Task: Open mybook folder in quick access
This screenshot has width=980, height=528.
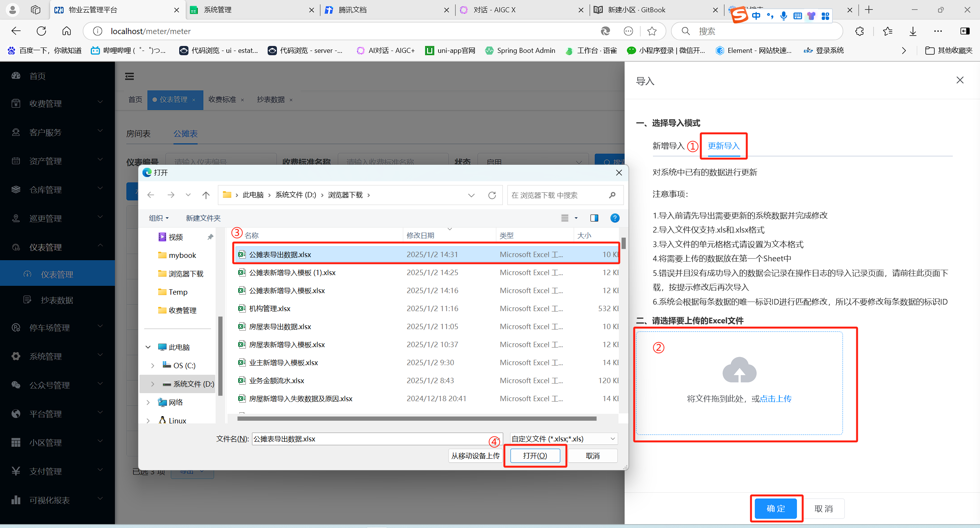Action: click(x=182, y=255)
